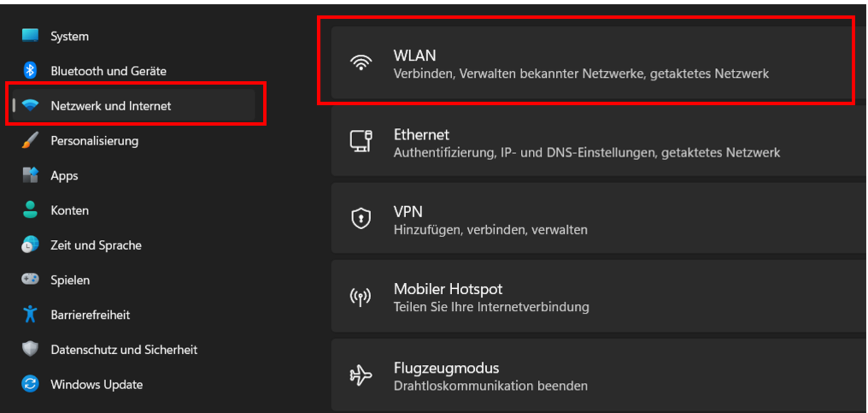Click the Barrierefreiheit accessibility figure icon
The image size is (868, 413).
click(30, 314)
